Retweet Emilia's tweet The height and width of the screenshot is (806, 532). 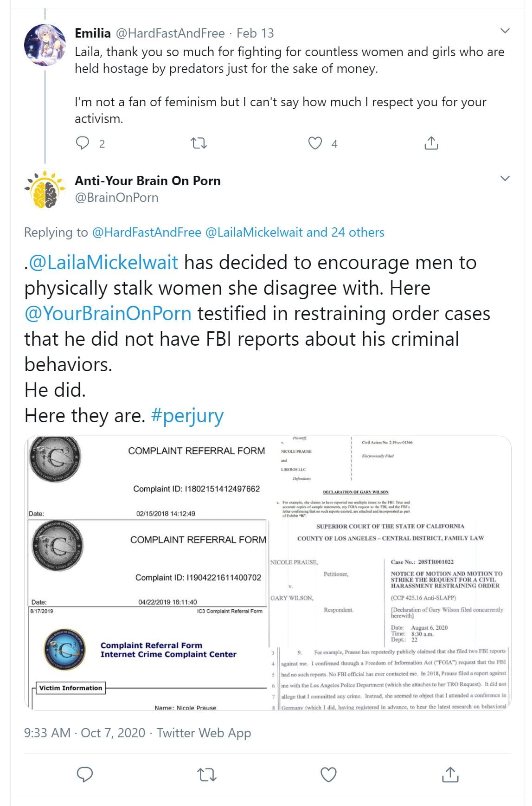click(x=199, y=143)
